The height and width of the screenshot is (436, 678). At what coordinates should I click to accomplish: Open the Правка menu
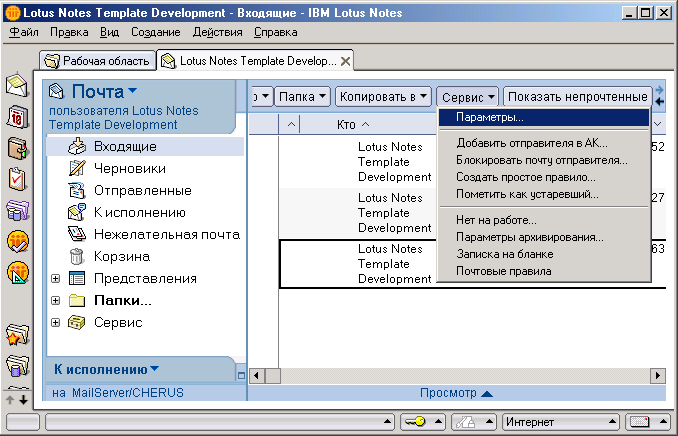69,32
